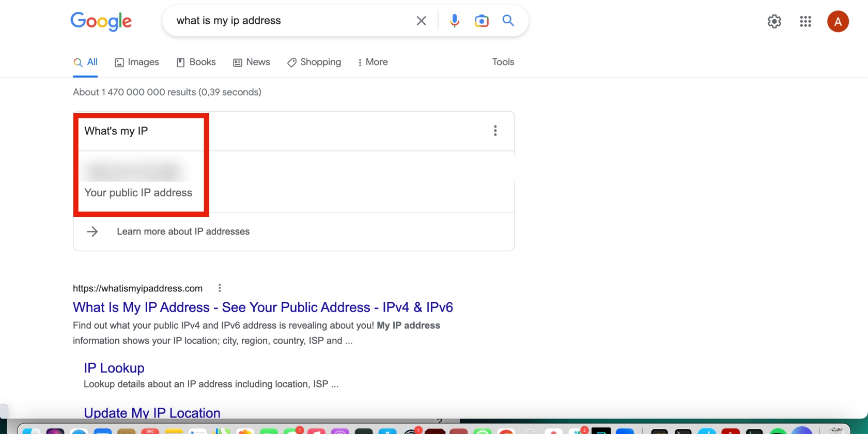The height and width of the screenshot is (434, 868).
Task: Expand the More search options menu
Action: (x=373, y=62)
